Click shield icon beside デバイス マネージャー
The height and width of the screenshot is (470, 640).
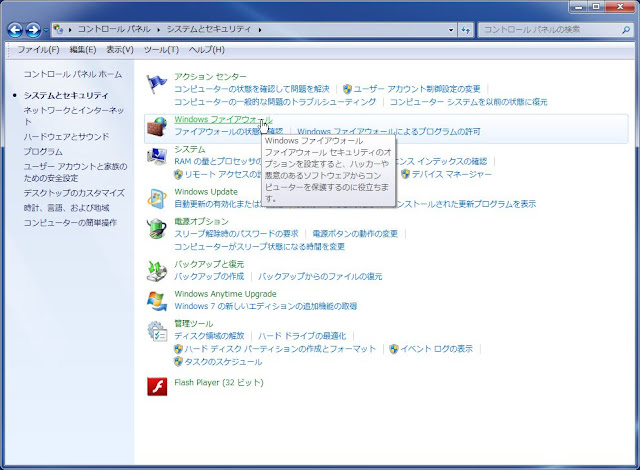405,174
